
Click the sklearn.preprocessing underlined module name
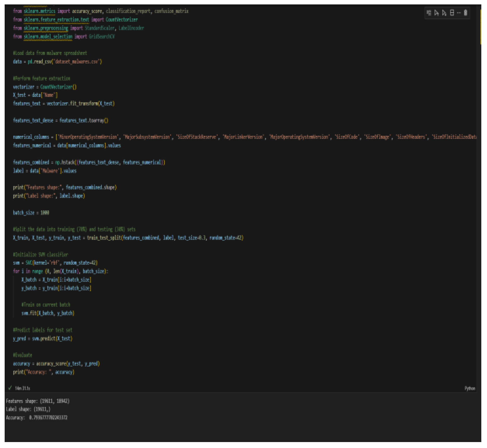(46, 28)
